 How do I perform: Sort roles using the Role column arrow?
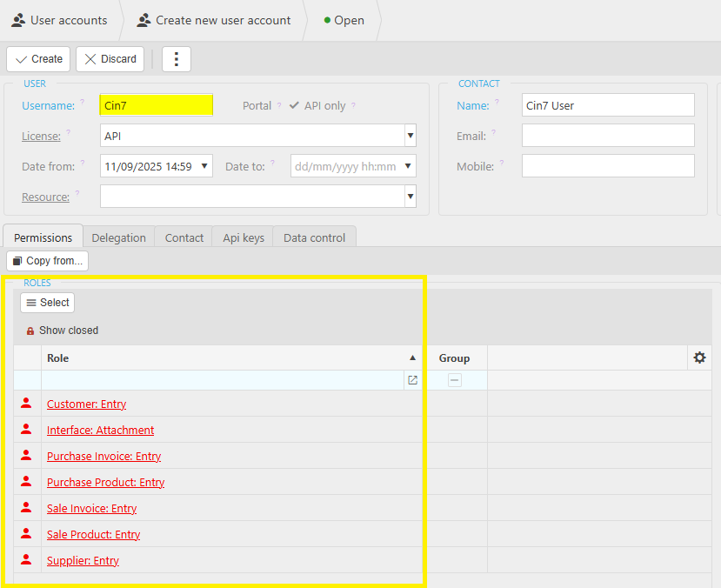point(412,357)
